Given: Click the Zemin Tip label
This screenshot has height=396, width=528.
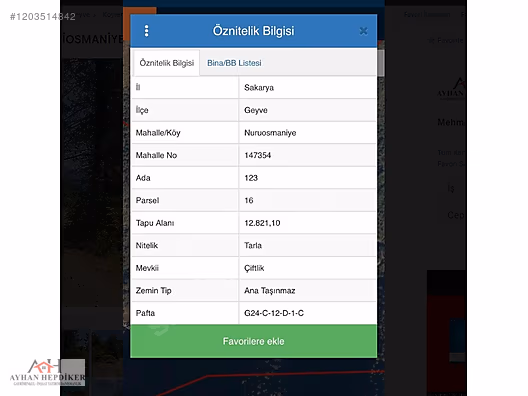Looking at the screenshot, I should [153, 291].
